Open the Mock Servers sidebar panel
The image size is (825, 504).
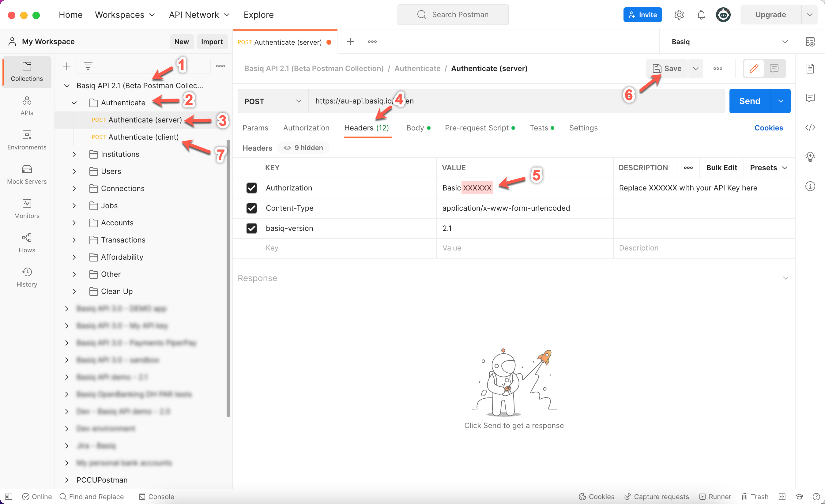27,174
